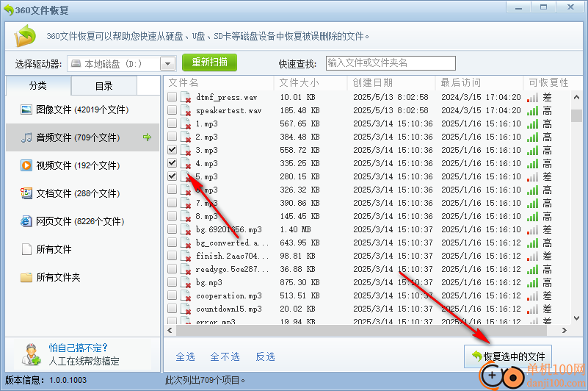Click the 反选 link

[x=266, y=356]
